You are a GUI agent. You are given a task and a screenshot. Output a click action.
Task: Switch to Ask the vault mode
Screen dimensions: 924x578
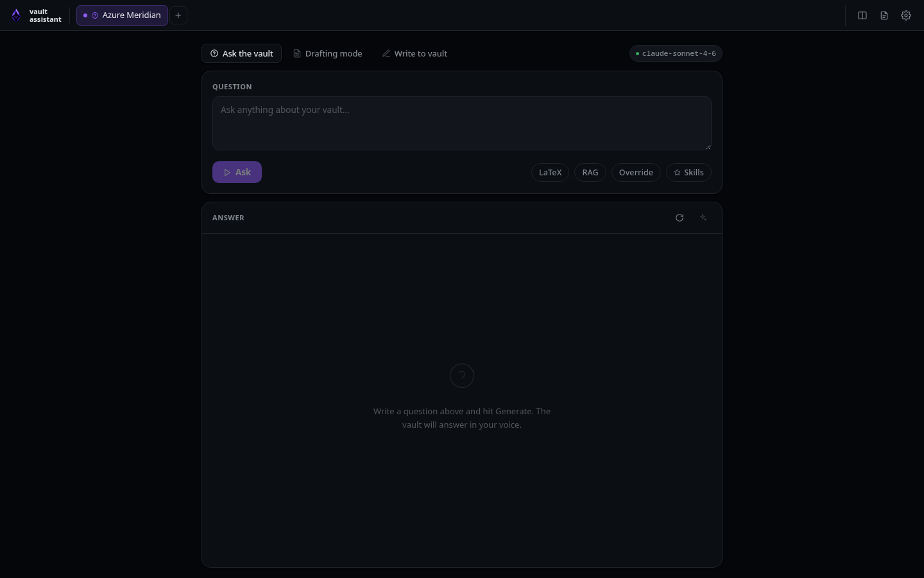(x=242, y=53)
